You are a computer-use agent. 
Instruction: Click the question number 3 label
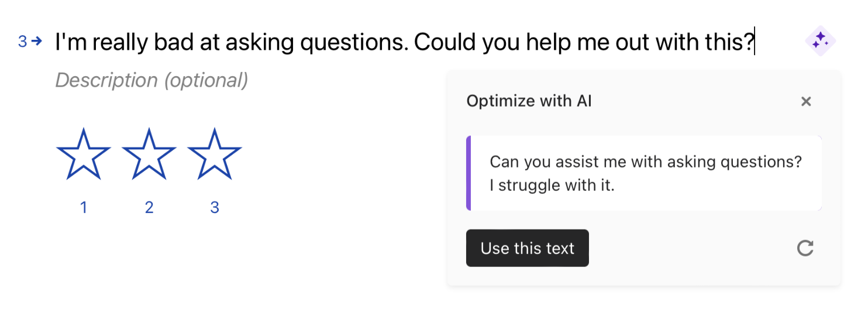(x=22, y=42)
